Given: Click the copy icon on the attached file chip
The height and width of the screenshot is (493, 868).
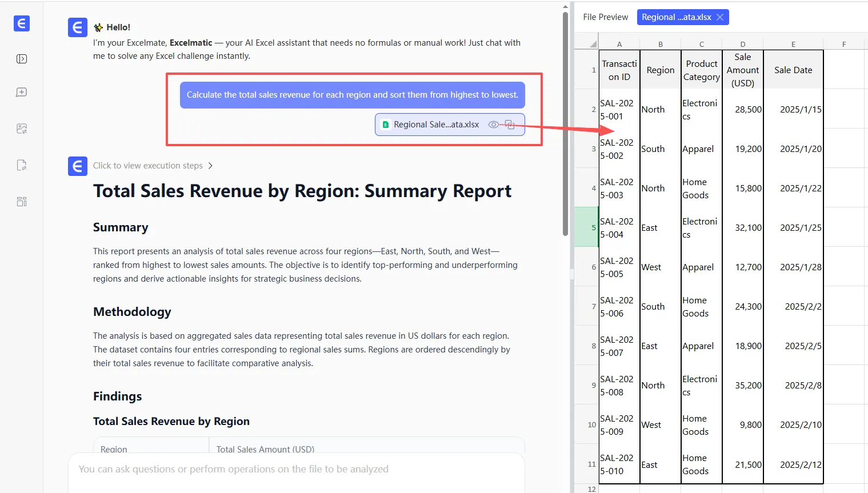Looking at the screenshot, I should pyautogui.click(x=510, y=125).
